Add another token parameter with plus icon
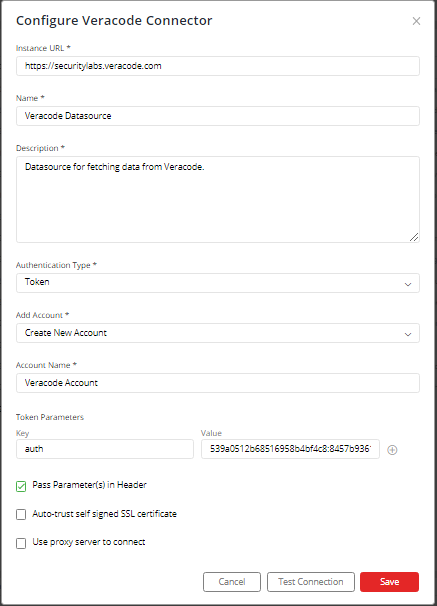 point(392,449)
